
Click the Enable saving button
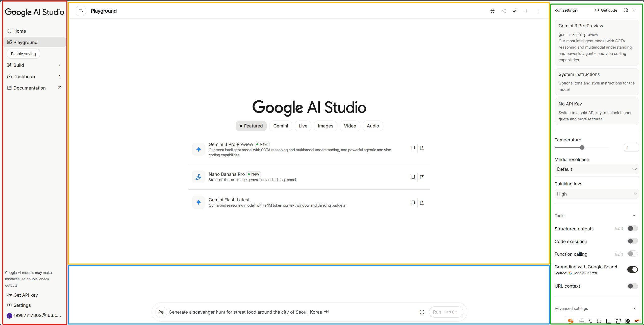tap(23, 54)
